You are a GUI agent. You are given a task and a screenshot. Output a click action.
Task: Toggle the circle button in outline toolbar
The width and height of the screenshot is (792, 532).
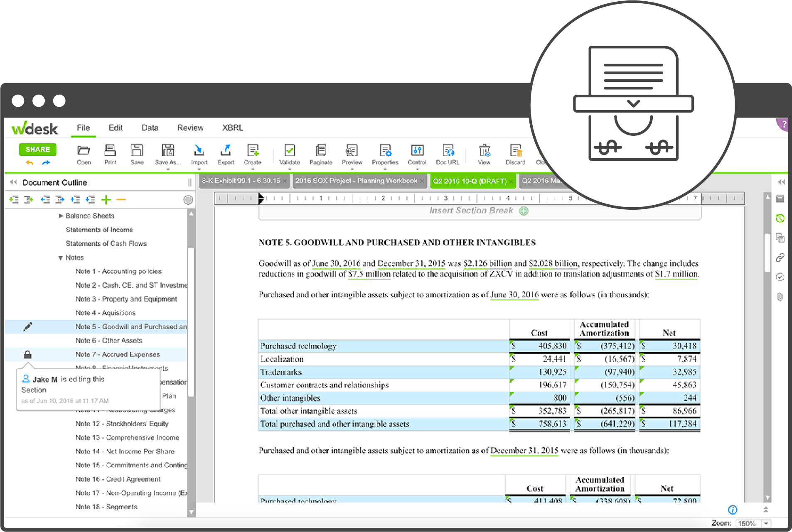click(x=188, y=200)
